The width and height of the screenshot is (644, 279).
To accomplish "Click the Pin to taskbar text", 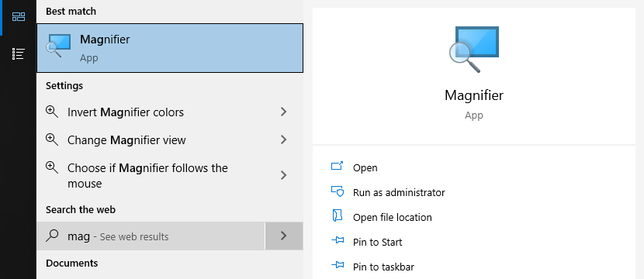I will coord(383,267).
